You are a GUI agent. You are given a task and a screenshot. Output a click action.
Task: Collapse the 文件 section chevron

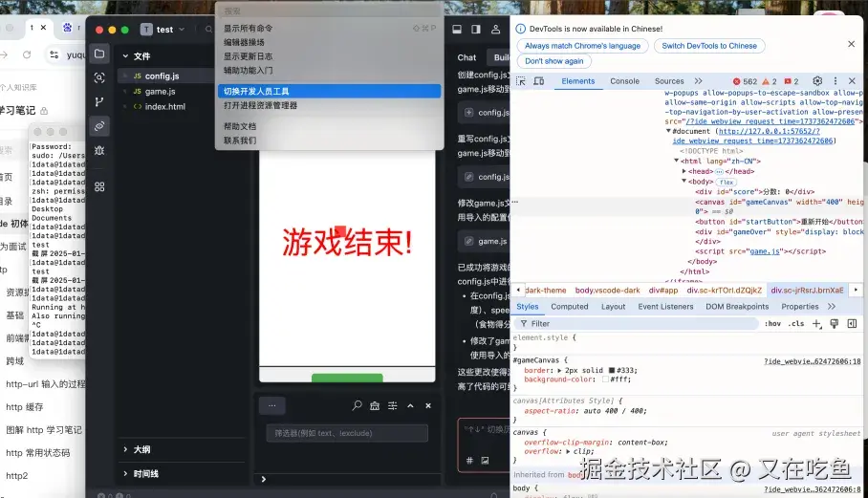(x=125, y=55)
